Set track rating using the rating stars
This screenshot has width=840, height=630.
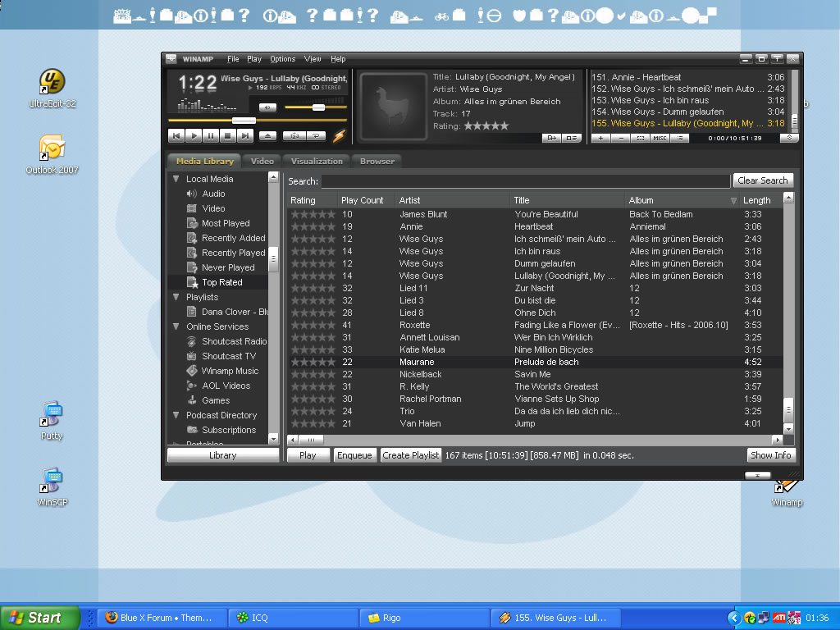[x=486, y=126]
